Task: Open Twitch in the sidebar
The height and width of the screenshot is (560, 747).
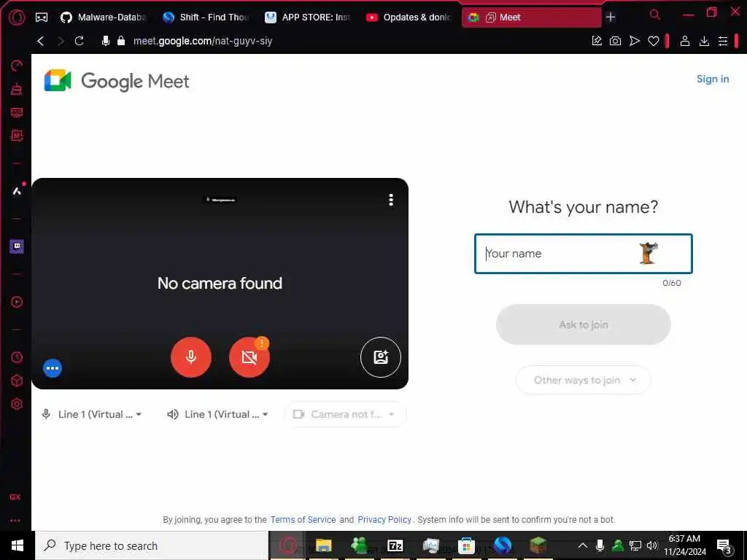Action: pyautogui.click(x=17, y=246)
